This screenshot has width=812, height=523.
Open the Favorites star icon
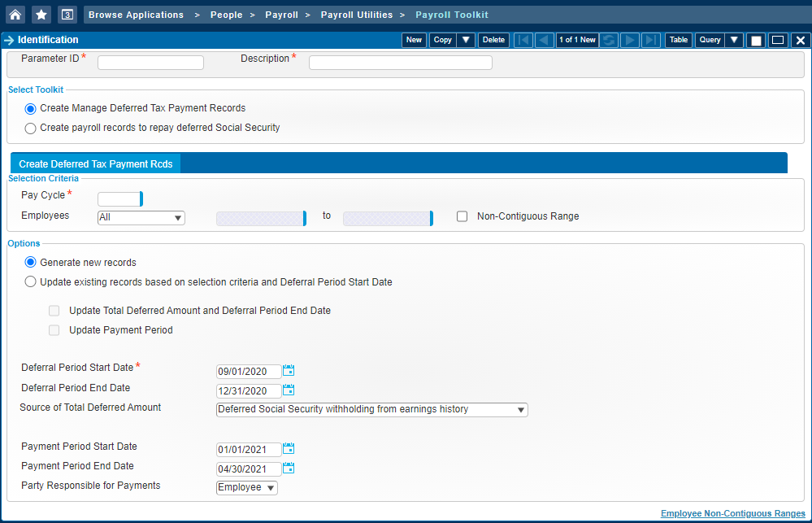pyautogui.click(x=41, y=15)
